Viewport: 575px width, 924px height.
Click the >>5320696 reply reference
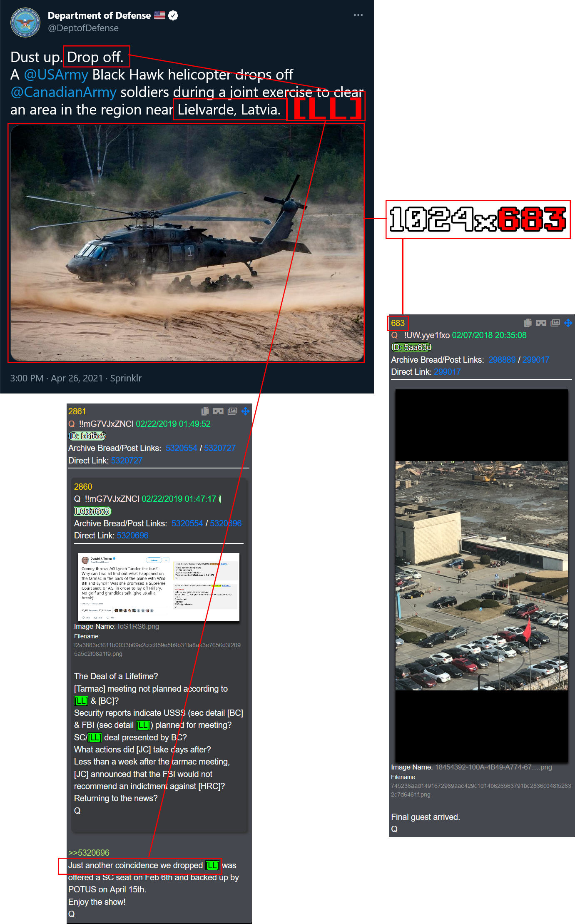pyautogui.click(x=89, y=853)
